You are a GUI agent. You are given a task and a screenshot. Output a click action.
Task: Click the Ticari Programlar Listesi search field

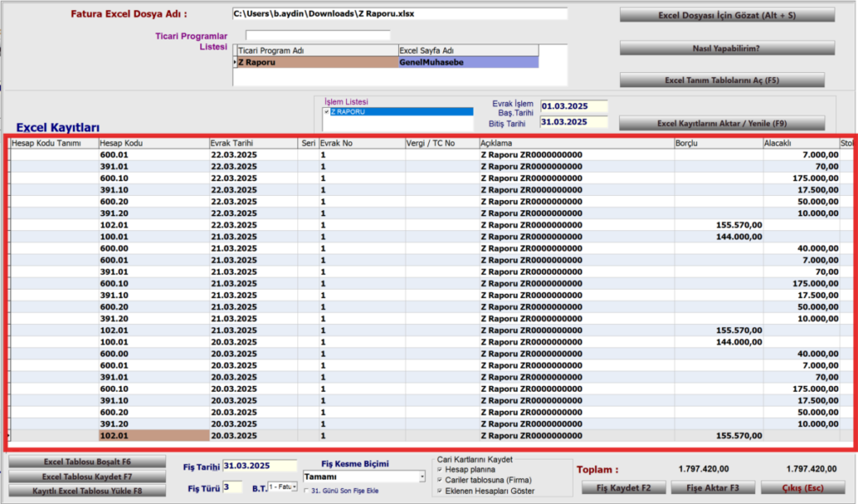click(x=318, y=35)
